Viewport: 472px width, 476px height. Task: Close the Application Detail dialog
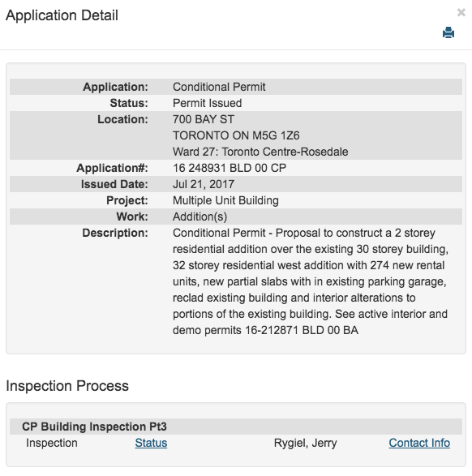[461, 12]
